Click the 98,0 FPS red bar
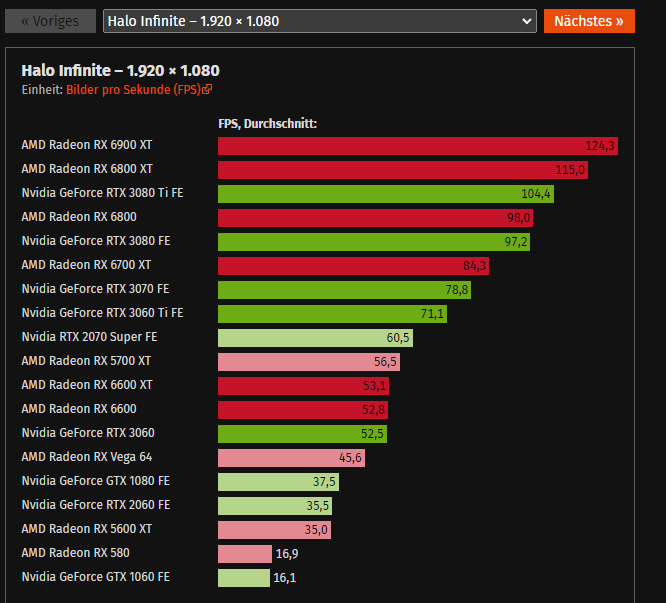Image resolution: width=666 pixels, height=603 pixels. pos(375,218)
